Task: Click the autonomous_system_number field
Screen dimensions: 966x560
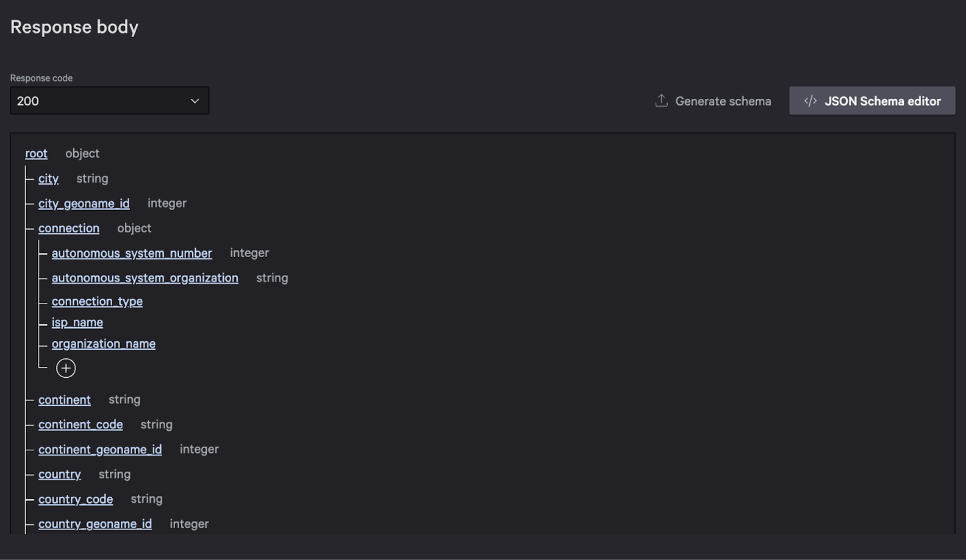Action: pyautogui.click(x=132, y=253)
